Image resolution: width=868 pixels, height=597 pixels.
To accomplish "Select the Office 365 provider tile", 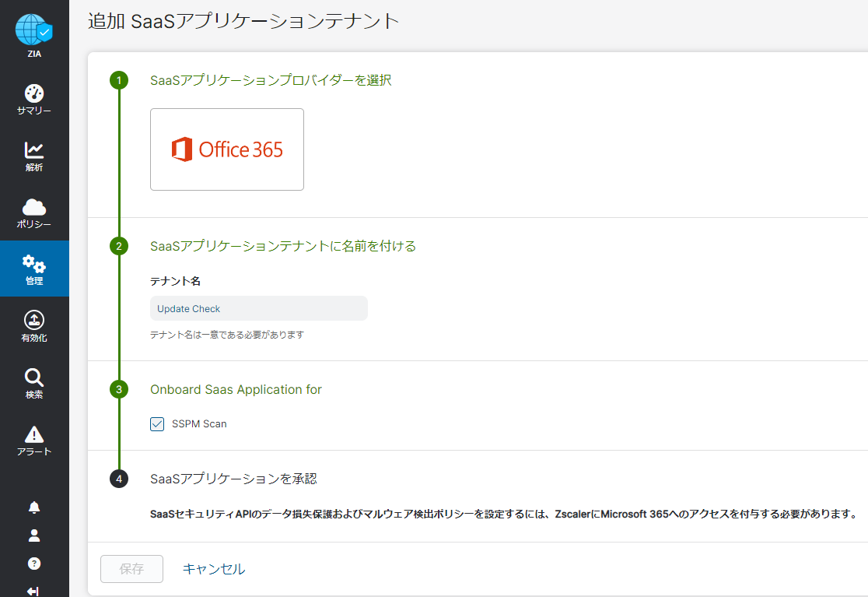I will coord(227,149).
